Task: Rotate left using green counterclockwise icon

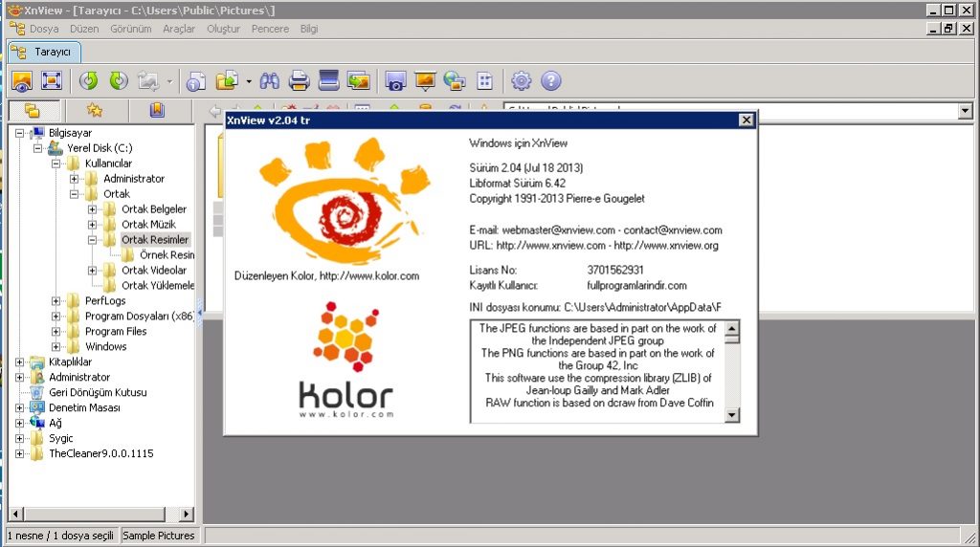Action: pos(88,81)
